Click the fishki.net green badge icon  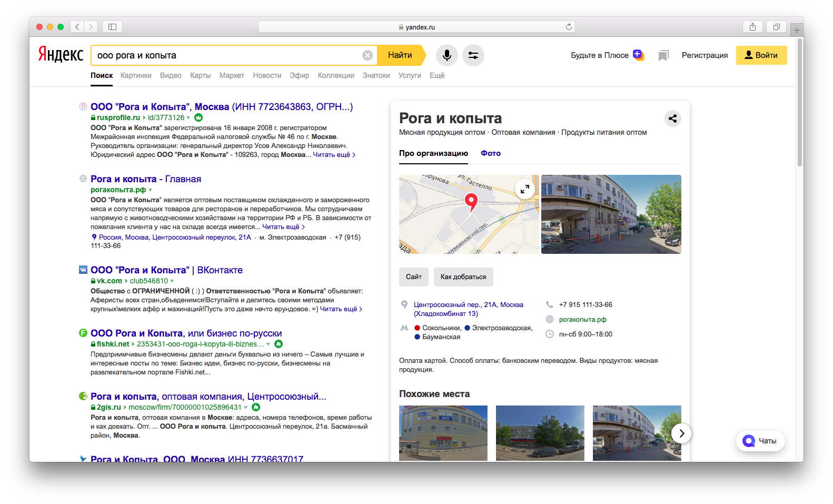pos(279,344)
